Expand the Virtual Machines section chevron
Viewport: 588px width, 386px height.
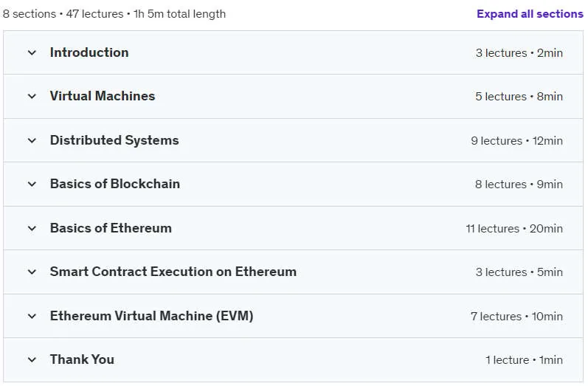[x=32, y=97]
